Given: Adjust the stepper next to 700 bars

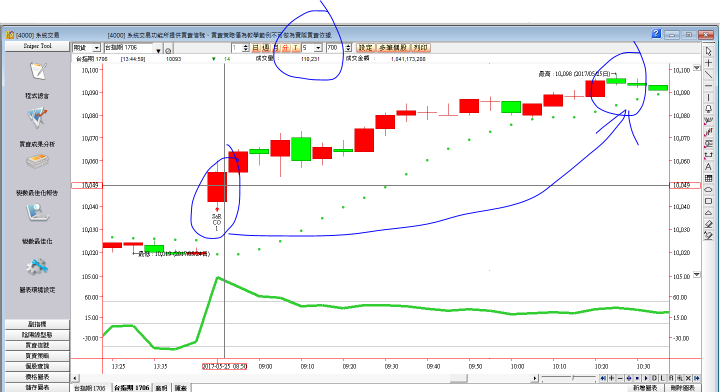Looking at the screenshot, I should pyautogui.click(x=348, y=48).
